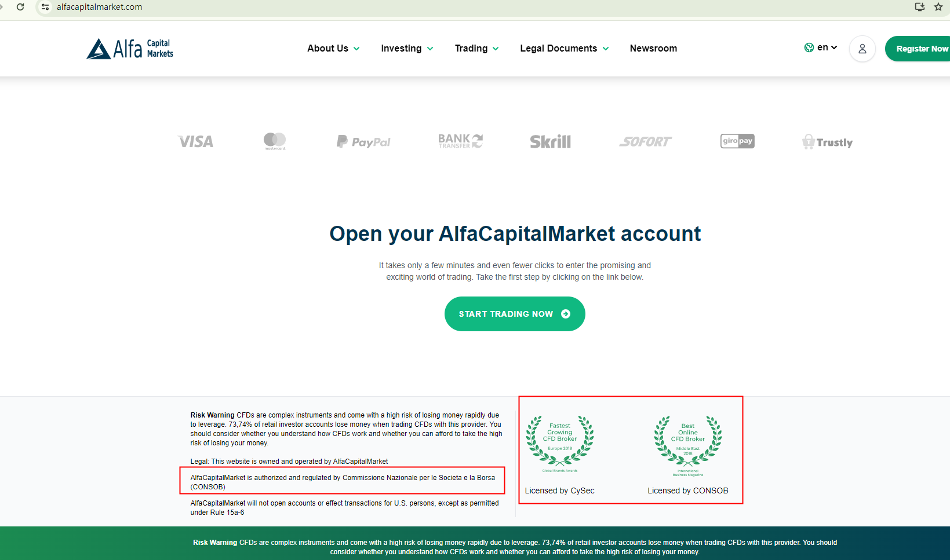
Task: Select the Skrill payment logo
Action: (550, 141)
